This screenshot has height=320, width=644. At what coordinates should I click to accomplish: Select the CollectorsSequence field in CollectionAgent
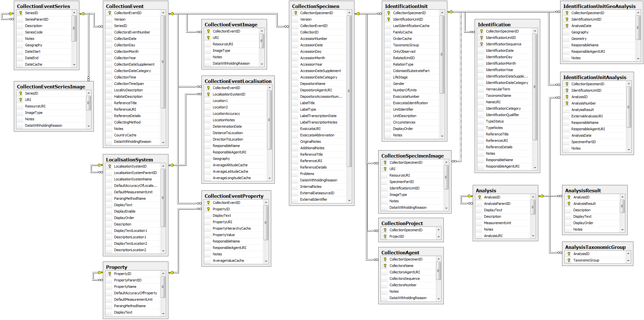point(408,279)
